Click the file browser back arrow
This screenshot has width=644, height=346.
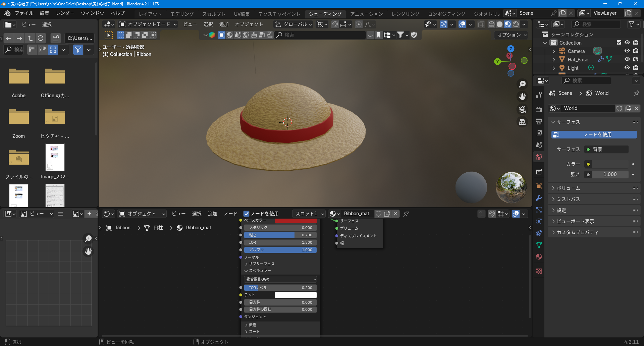pos(9,38)
